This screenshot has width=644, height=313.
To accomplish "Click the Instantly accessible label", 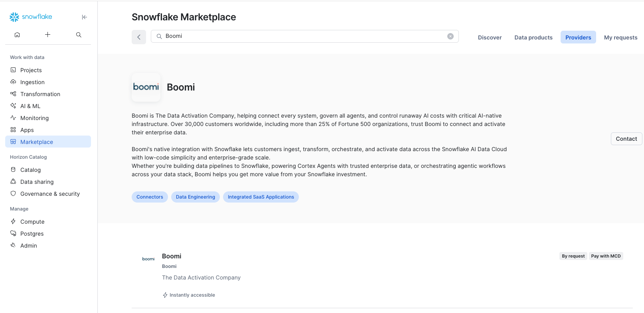I will pyautogui.click(x=192, y=295).
